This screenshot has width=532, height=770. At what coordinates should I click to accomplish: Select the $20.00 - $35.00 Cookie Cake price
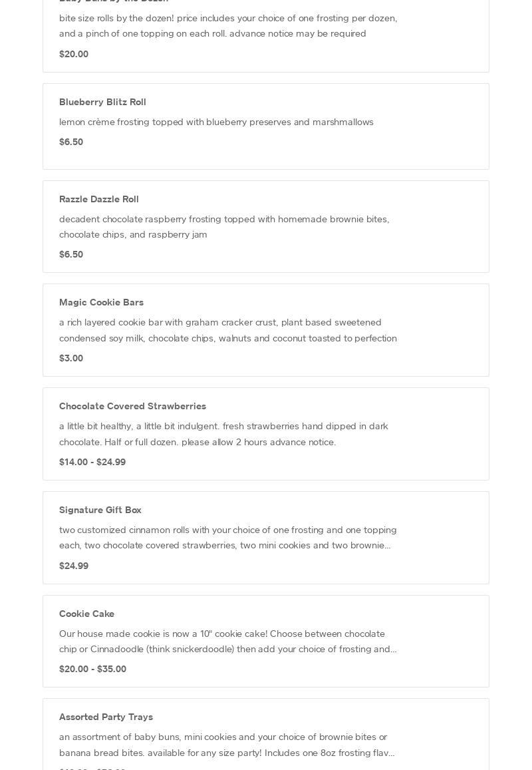point(92,669)
